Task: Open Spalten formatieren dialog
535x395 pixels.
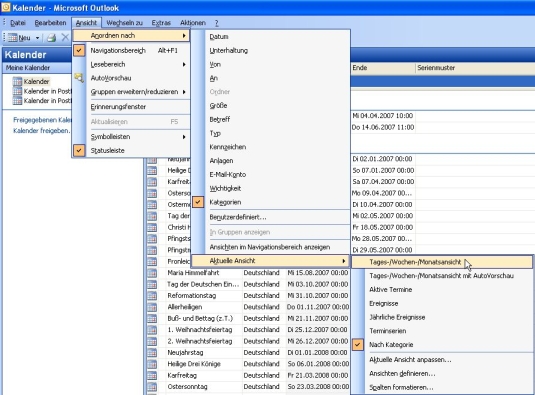Action: [442, 387]
